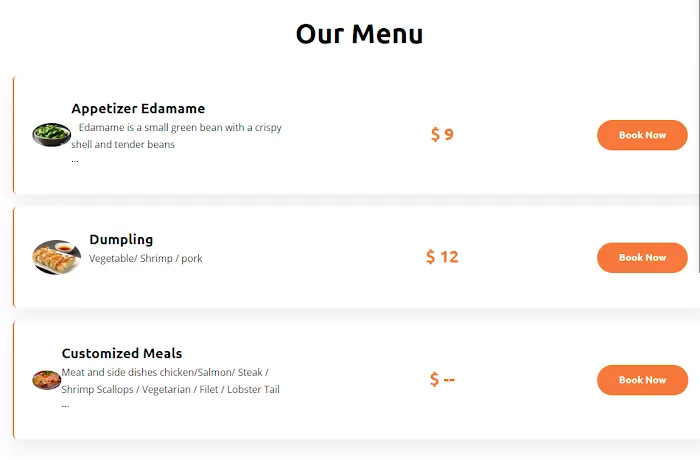Click the $ -- price placeholder
This screenshot has height=460, width=700.
click(x=442, y=379)
